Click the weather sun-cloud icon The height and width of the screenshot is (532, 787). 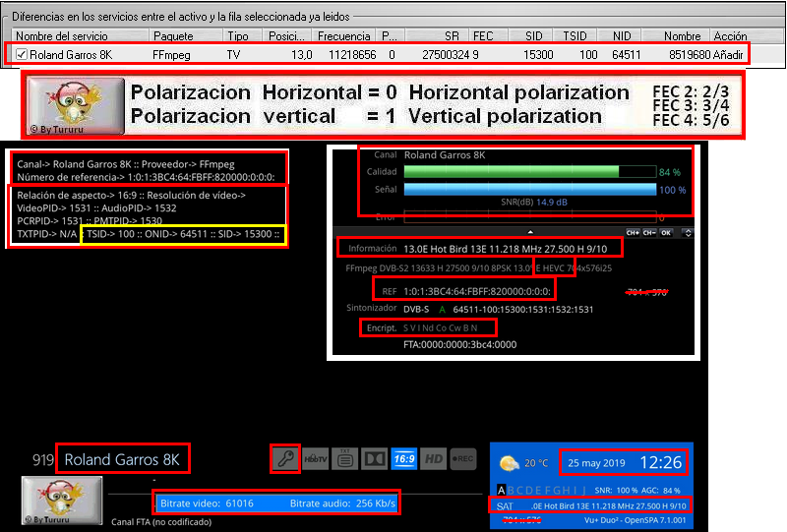pyautogui.click(x=509, y=463)
